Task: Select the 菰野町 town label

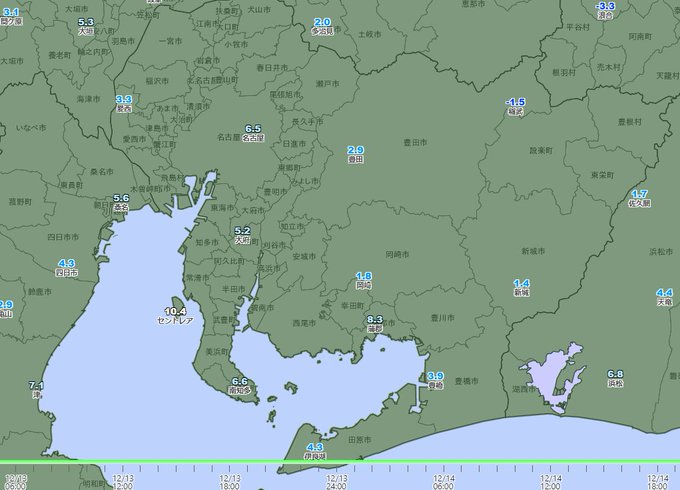Action: coord(20,202)
